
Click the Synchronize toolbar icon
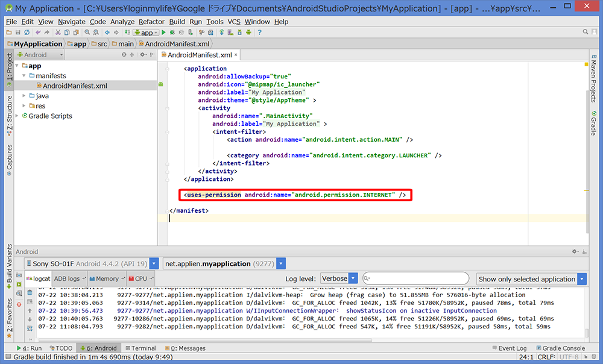[x=27, y=33]
